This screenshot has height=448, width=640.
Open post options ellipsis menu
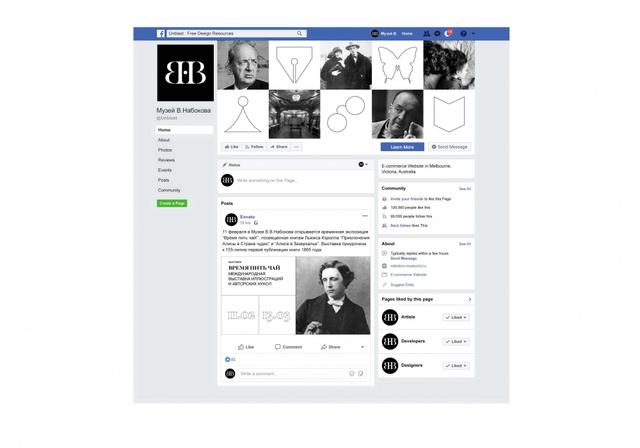(x=365, y=216)
